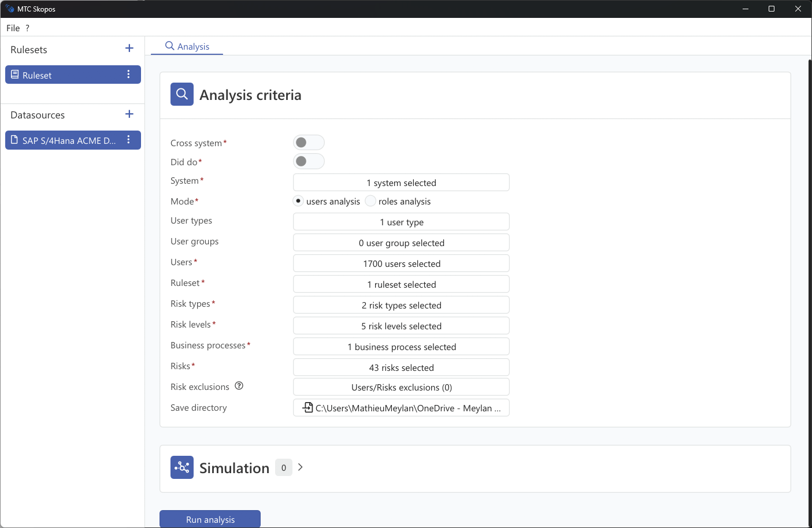Click the selected Ruleset sidebar entry

click(64, 74)
